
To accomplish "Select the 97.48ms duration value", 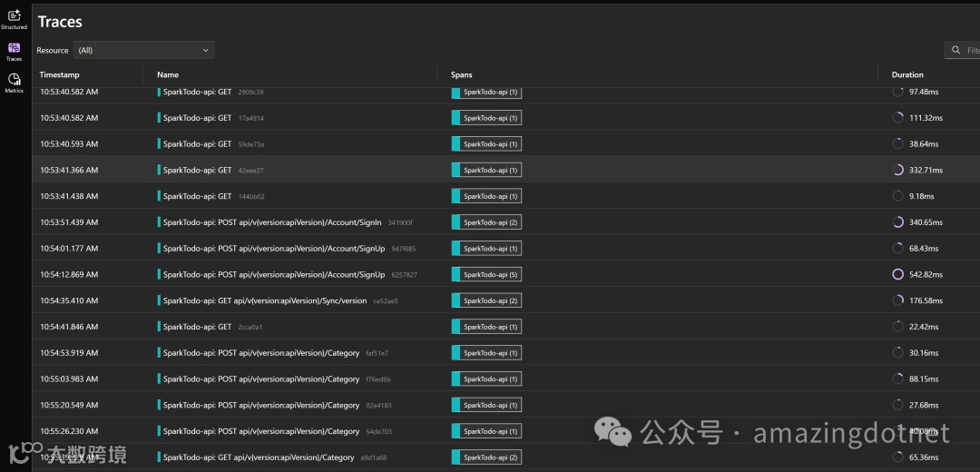I will [x=924, y=92].
